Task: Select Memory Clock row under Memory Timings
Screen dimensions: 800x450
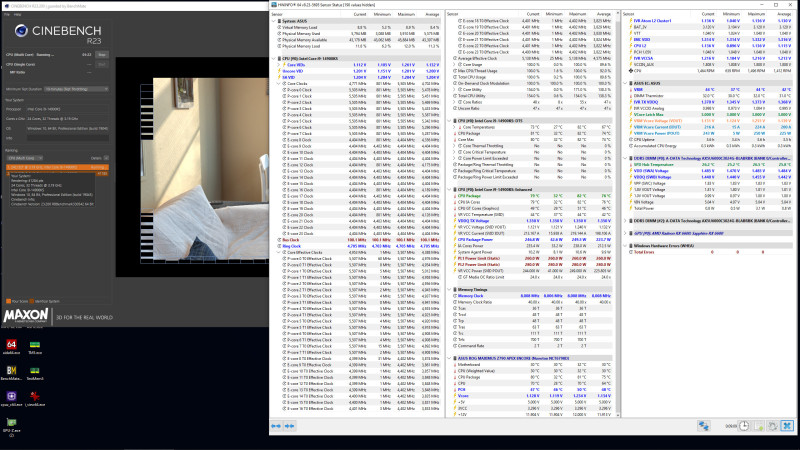Action: click(531, 296)
